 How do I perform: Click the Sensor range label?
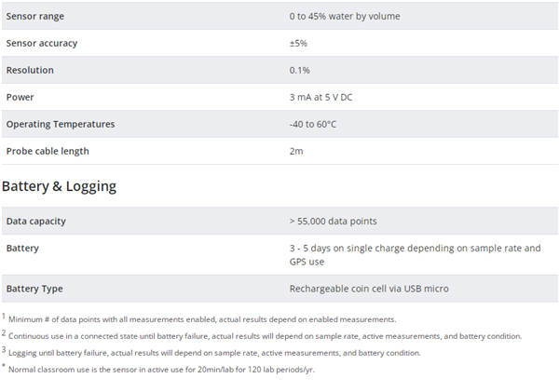click(35, 17)
